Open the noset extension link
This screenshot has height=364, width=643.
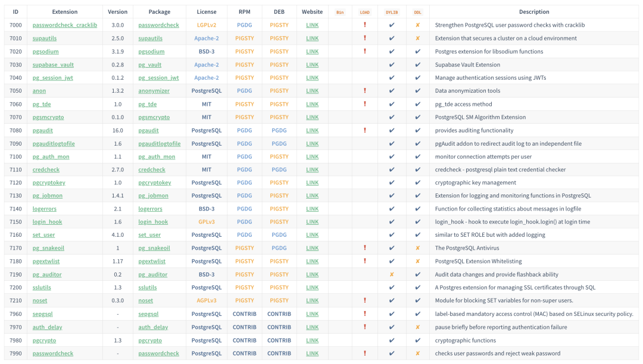pos(40,300)
